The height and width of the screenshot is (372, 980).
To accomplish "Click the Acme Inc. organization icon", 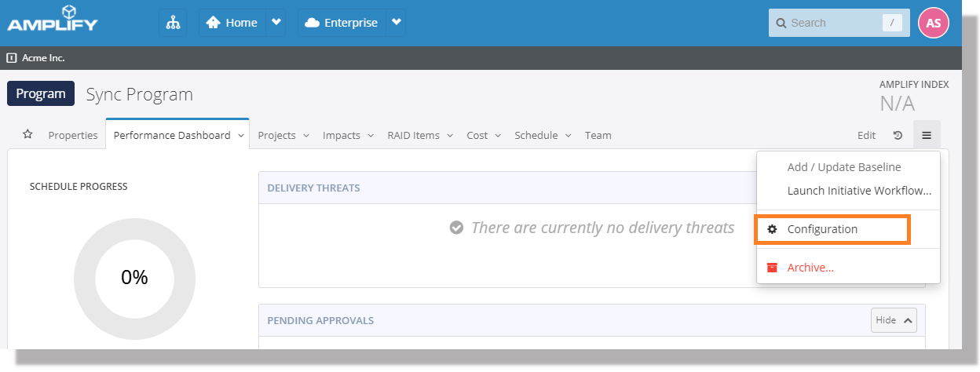I will click(12, 58).
